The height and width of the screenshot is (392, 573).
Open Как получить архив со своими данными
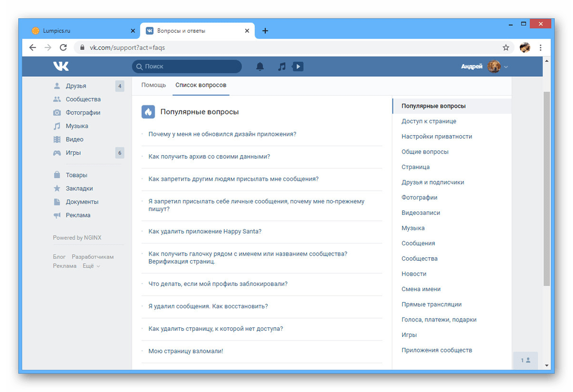point(209,156)
